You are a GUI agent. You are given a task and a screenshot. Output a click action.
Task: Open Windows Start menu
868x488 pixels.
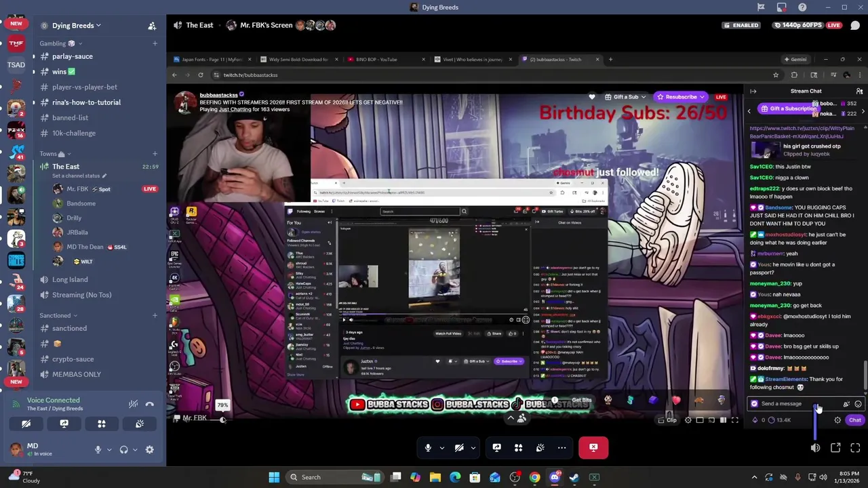pyautogui.click(x=274, y=477)
